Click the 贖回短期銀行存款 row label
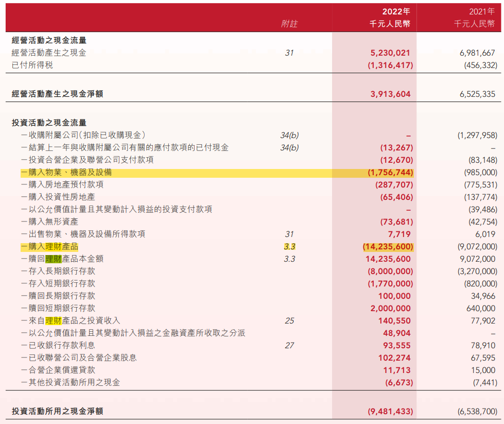The width and height of the screenshot is (504, 424). click(58, 308)
